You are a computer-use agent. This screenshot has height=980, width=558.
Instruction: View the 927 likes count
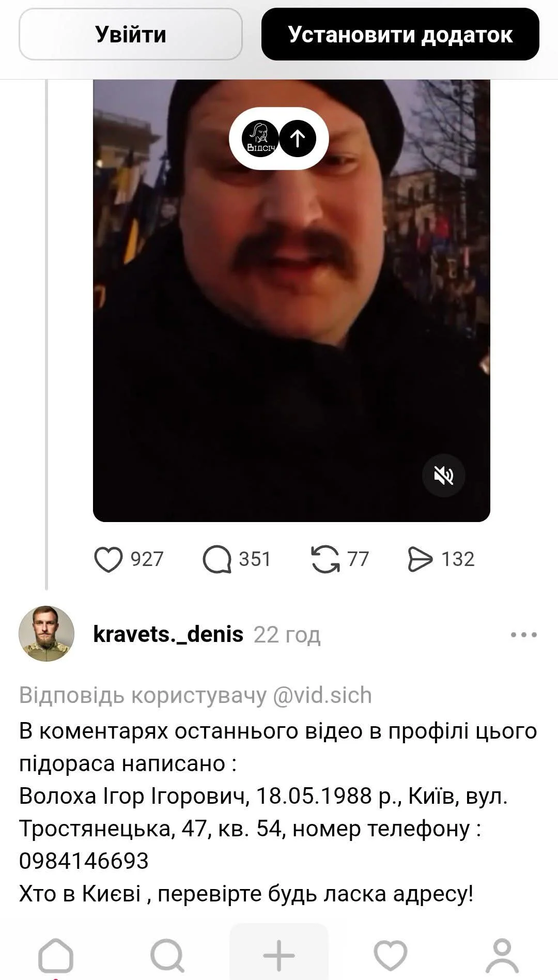pos(147,560)
